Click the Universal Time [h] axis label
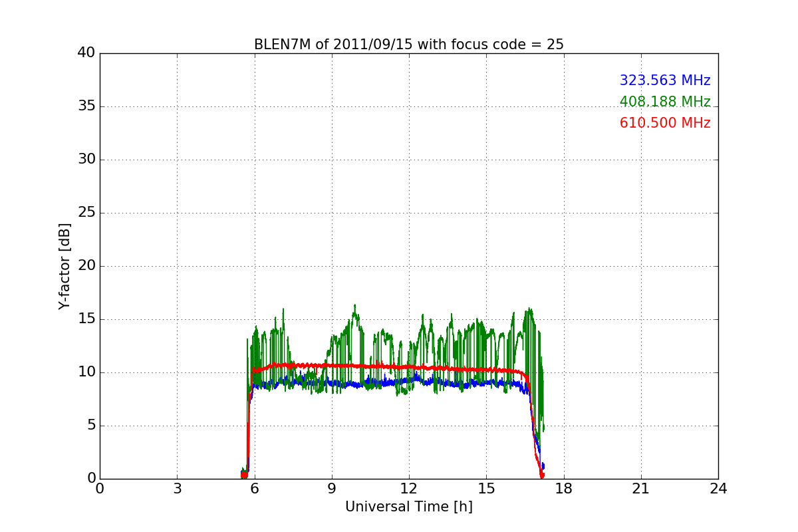 408,507
